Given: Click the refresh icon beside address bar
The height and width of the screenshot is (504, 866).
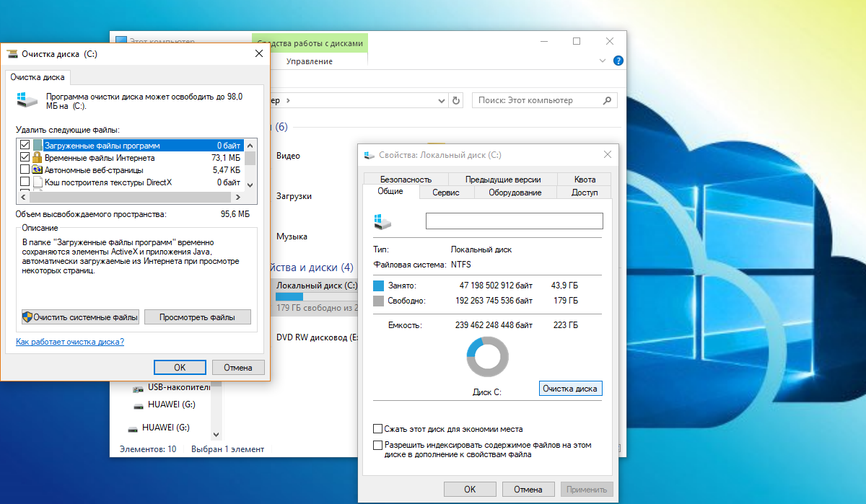Looking at the screenshot, I should coord(455,100).
